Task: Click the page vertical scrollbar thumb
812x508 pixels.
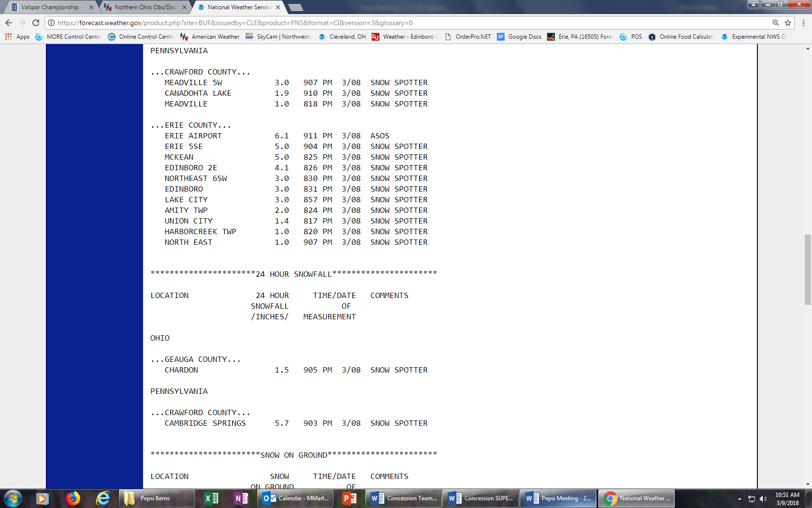Action: click(808, 269)
